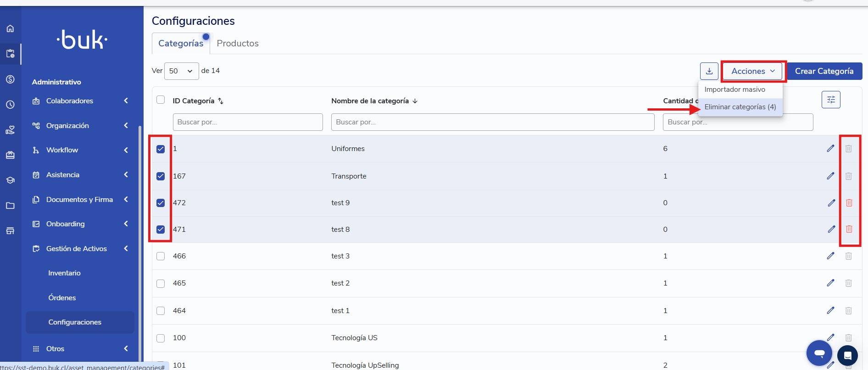Click the home icon in left rail
Screen dimensions: 868x370
coord(10,28)
